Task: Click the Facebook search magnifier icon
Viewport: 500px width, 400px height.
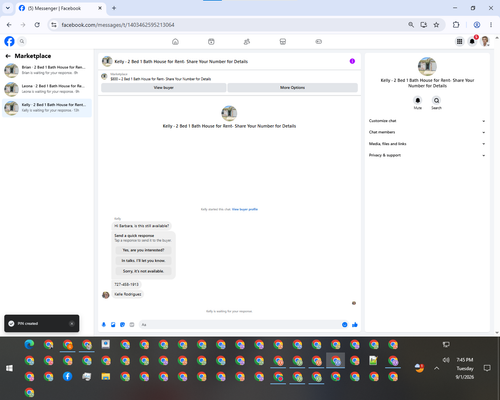Action: (22, 41)
